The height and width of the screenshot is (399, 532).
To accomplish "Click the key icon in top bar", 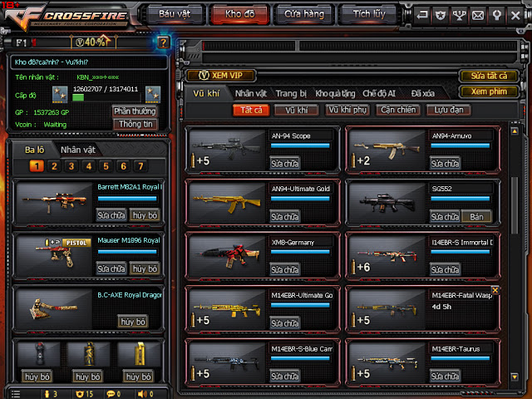I will point(496,15).
